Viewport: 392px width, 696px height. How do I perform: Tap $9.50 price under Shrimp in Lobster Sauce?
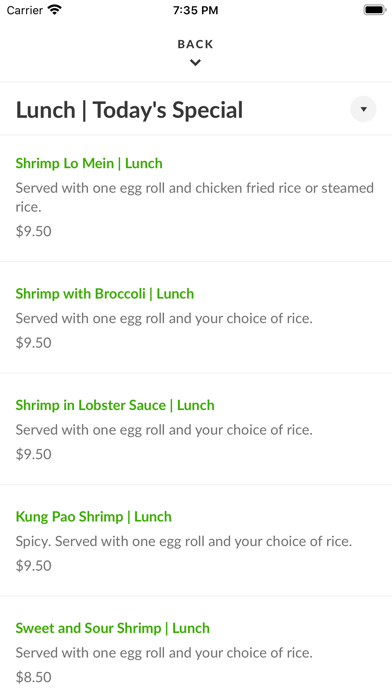point(34,454)
